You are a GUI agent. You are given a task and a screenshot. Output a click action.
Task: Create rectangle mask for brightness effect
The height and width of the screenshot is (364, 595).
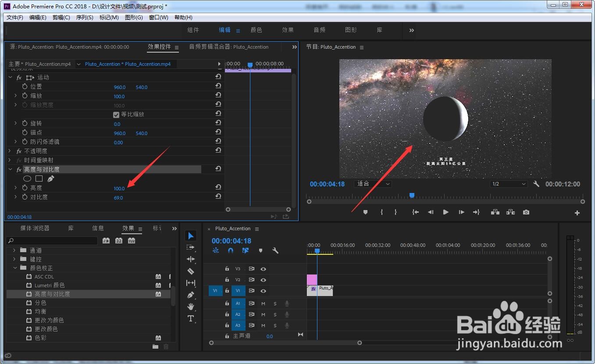click(39, 178)
